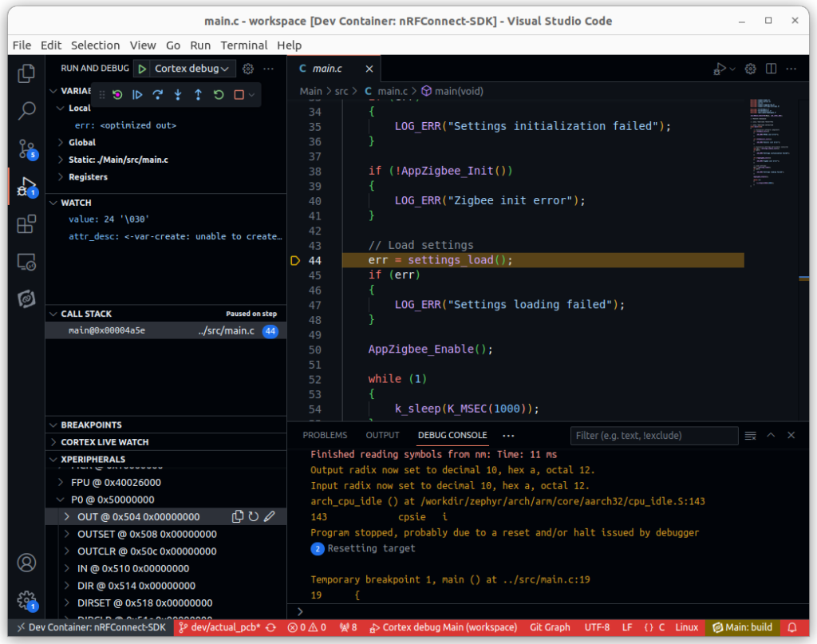Screen dimensions: 817x644
Task: Open the Search view in activity bar
Action: [26, 110]
